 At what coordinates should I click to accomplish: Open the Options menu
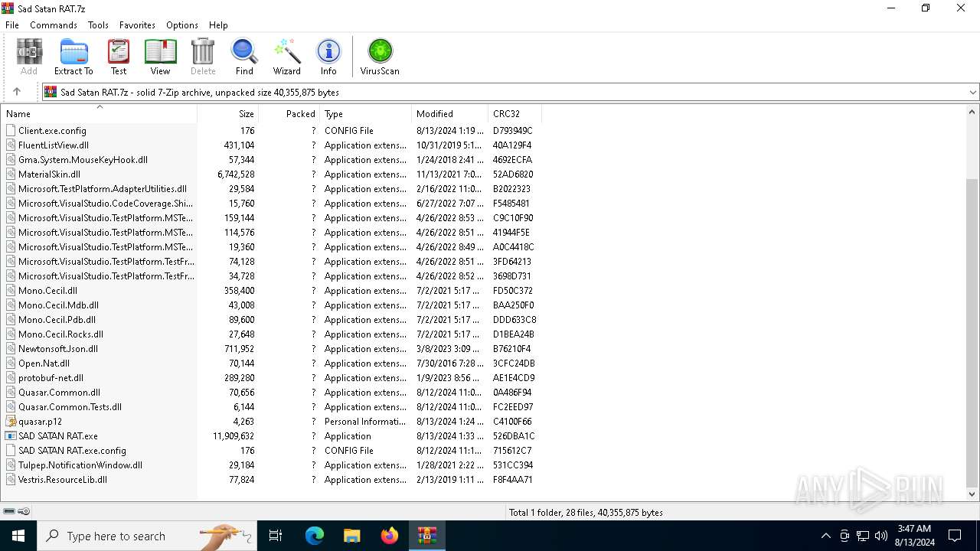point(182,25)
